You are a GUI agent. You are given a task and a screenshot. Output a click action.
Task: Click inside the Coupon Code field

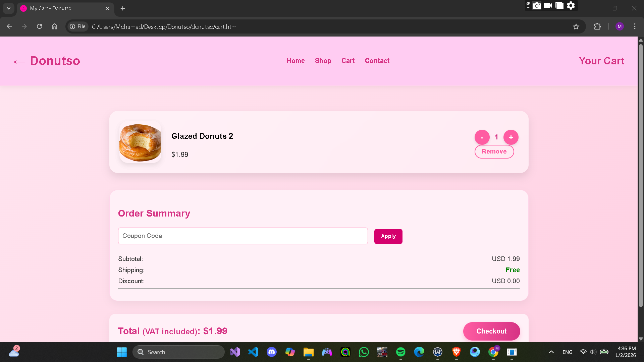[243, 236]
